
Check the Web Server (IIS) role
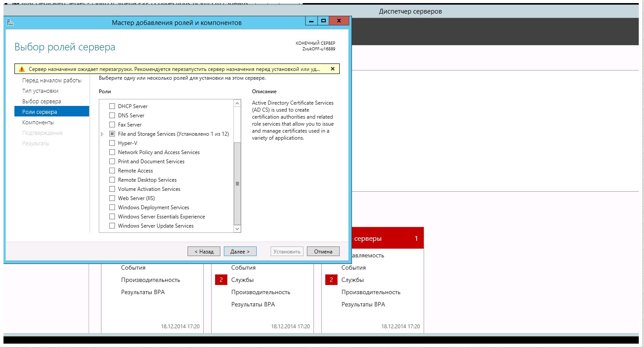click(x=112, y=198)
